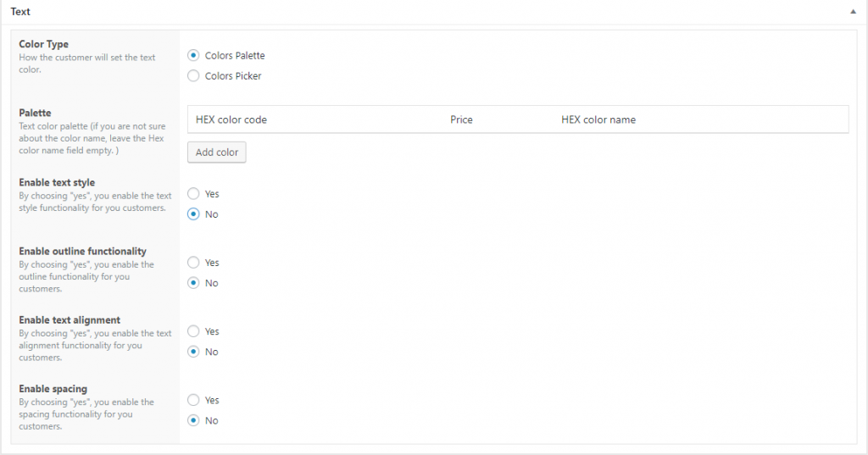Select the Colors Palette radio option
868x455 pixels.
coord(193,56)
